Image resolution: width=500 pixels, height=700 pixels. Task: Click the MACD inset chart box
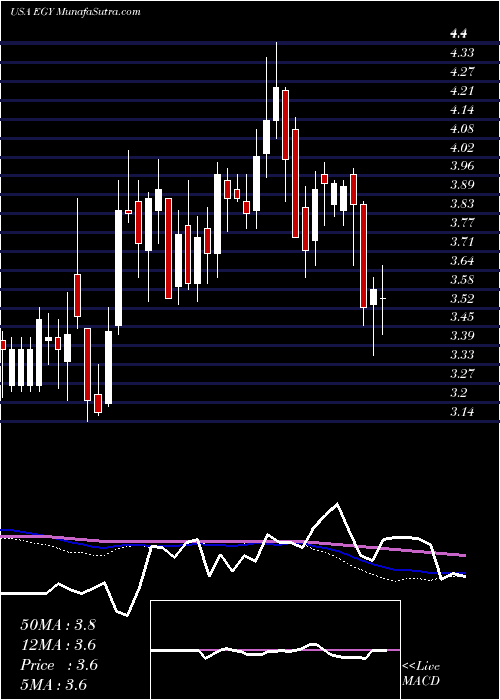(x=275, y=650)
